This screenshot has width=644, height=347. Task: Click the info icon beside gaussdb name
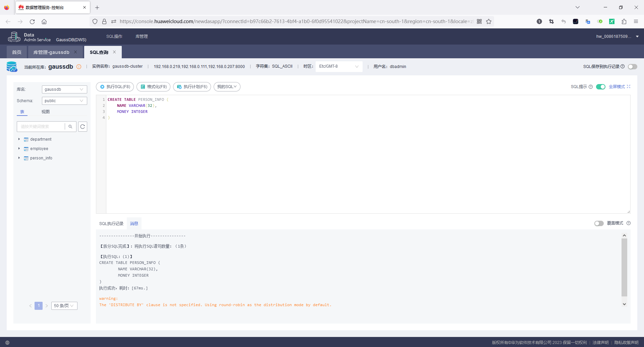pos(79,67)
